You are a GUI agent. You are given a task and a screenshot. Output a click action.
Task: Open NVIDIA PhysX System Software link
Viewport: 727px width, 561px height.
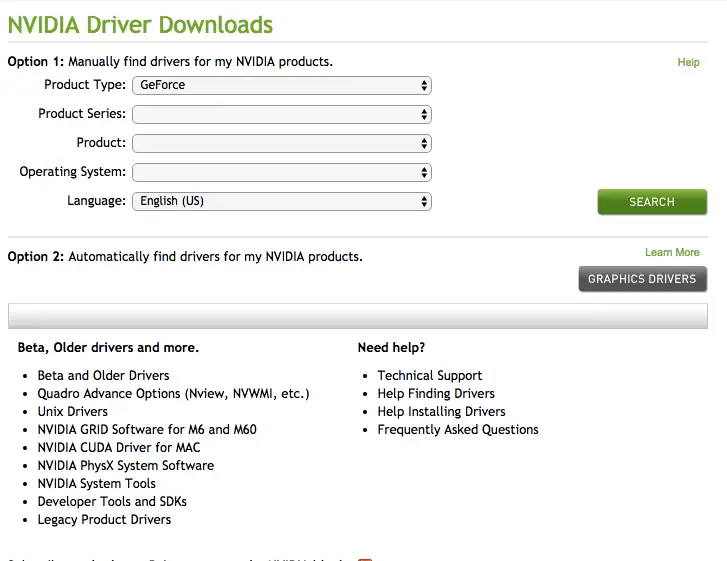coord(126,465)
